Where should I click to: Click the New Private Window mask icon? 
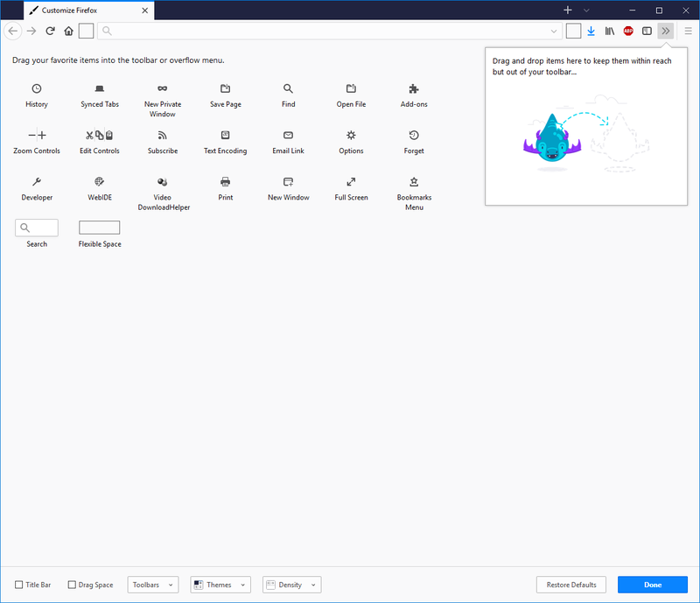pos(163,88)
